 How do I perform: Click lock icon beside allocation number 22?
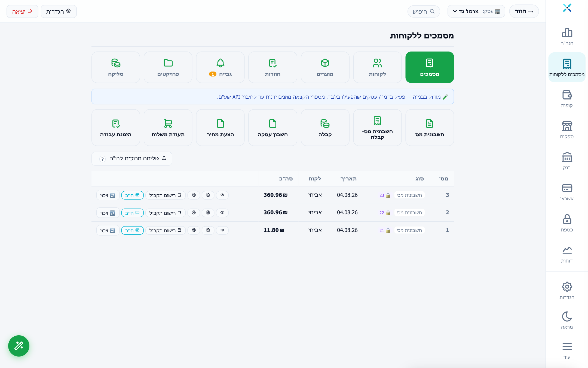(388, 213)
